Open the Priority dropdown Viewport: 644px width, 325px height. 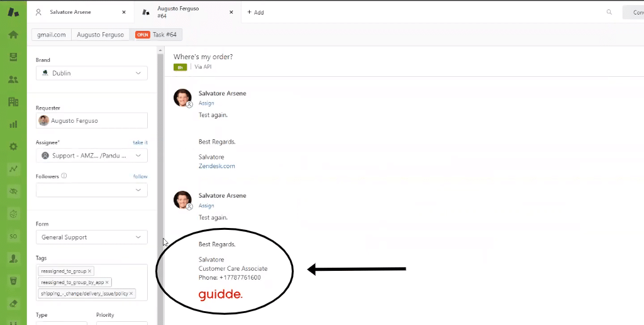(122, 323)
